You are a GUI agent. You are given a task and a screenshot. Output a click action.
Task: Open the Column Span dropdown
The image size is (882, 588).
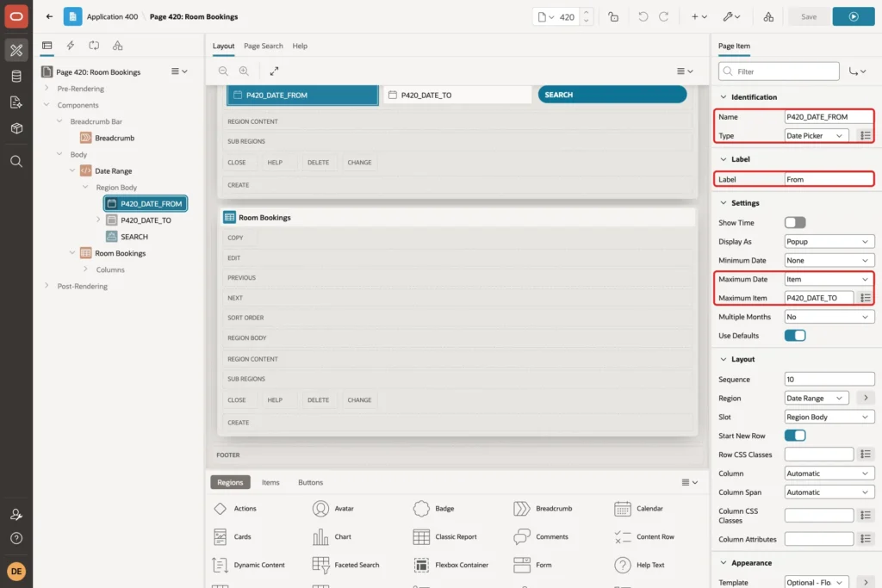[829, 492]
